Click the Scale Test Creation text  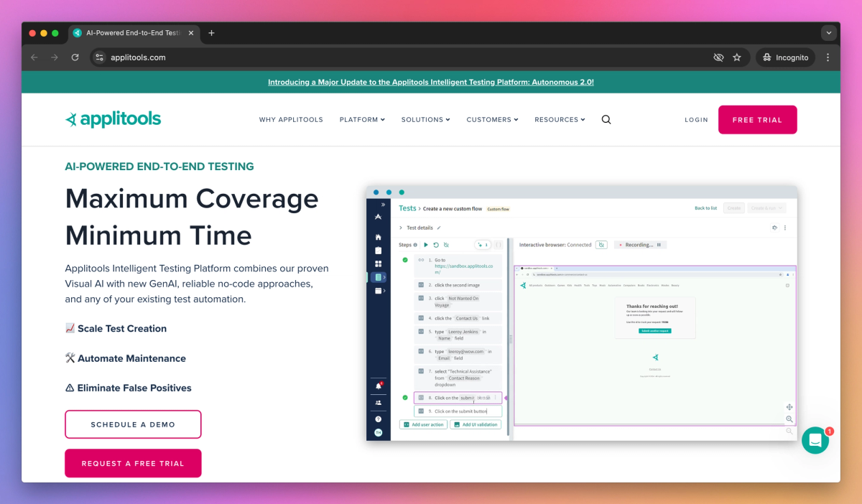point(122,329)
